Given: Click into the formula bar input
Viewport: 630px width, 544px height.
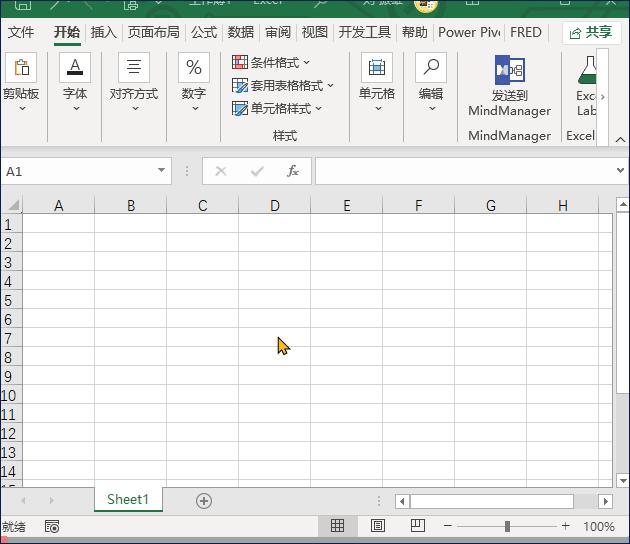Looking at the screenshot, I should point(464,171).
